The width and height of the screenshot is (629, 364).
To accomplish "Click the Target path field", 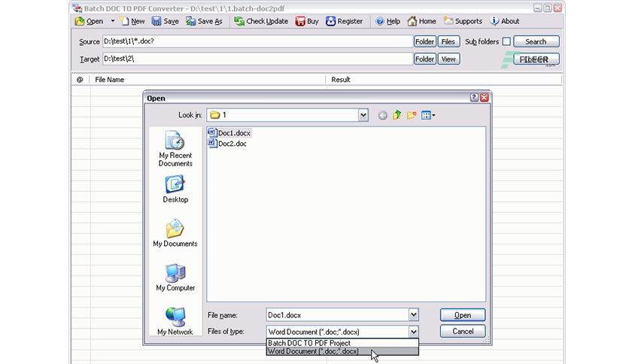I will pyautogui.click(x=257, y=59).
